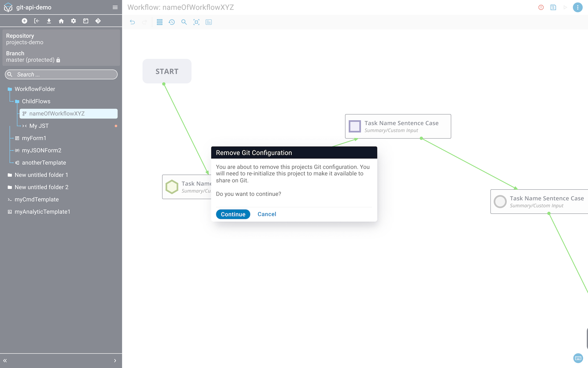Go to home via the house icon
This screenshot has height=368, width=588.
pyautogui.click(x=61, y=21)
